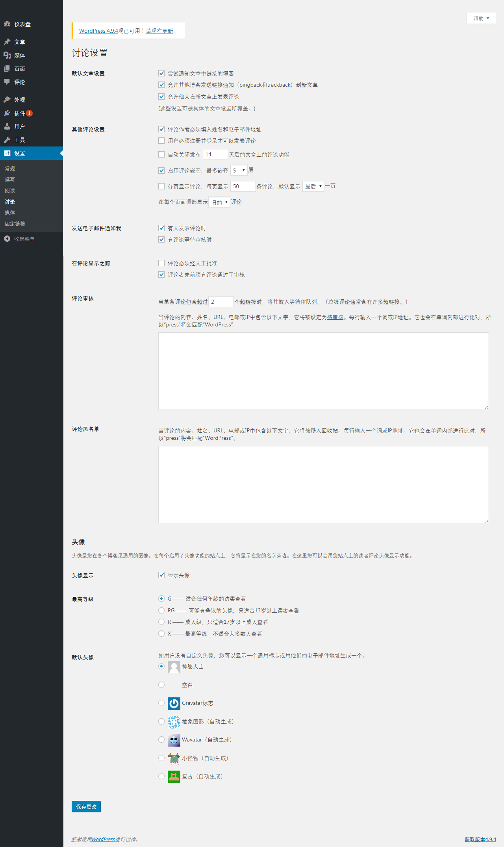Click the media icon beside the upper 媒体
504x847 pixels.
point(7,55)
